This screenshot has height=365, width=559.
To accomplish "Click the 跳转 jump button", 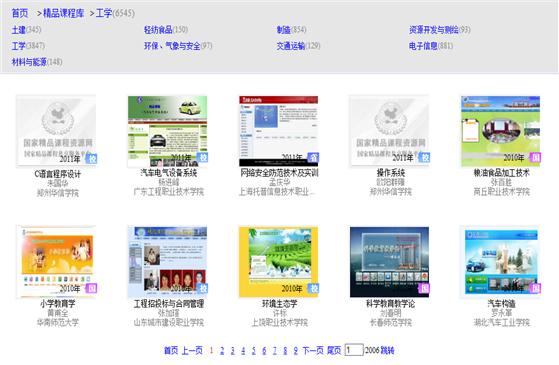I will pos(387,350).
